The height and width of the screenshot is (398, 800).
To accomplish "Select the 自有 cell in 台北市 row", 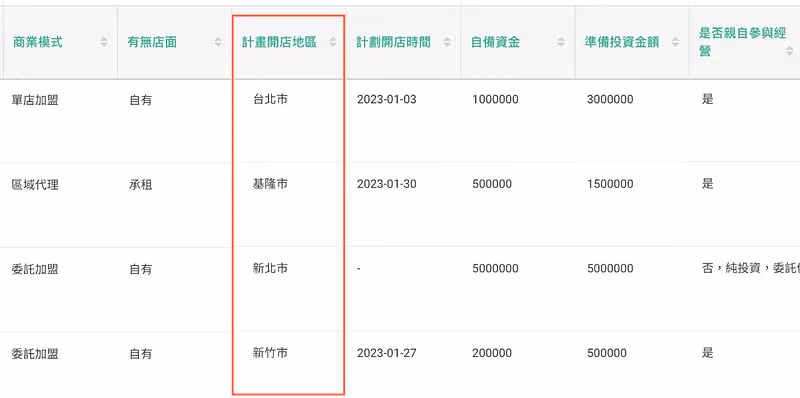I will pos(140,100).
